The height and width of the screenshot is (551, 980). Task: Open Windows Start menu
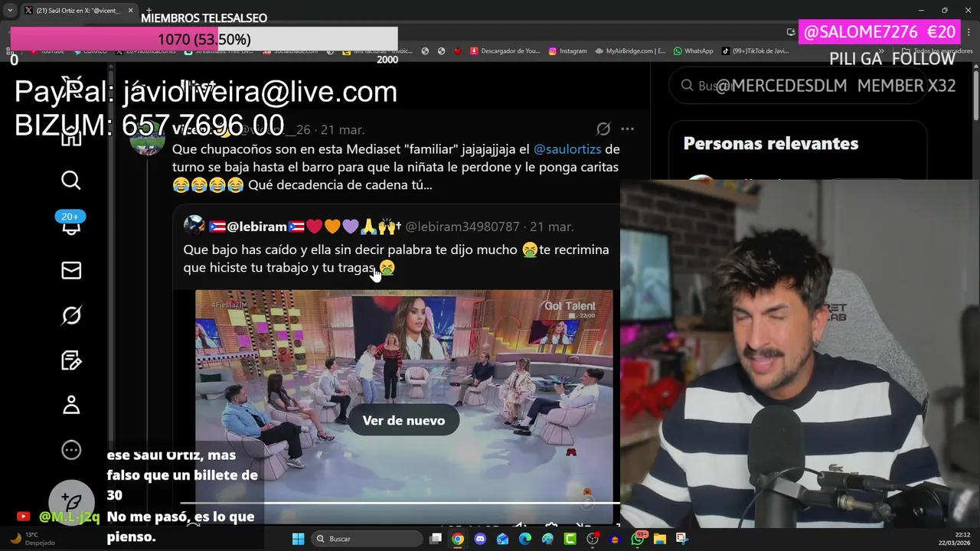[x=299, y=539]
